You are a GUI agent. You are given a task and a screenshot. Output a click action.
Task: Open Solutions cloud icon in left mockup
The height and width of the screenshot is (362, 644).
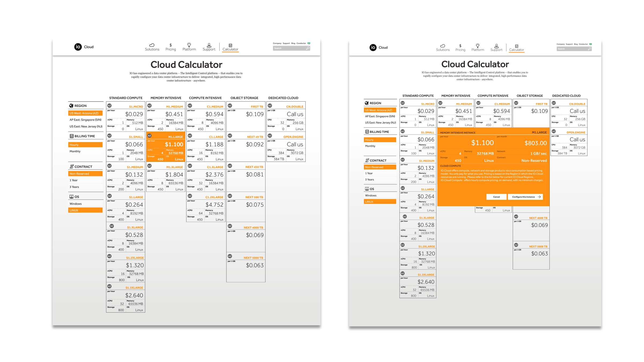pyautogui.click(x=152, y=45)
